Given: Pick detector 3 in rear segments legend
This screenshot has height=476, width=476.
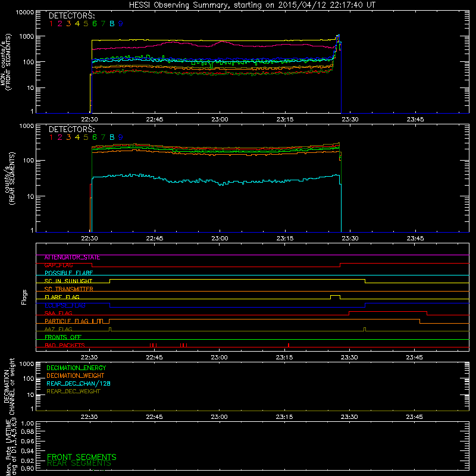Looking at the screenshot, I should click(x=68, y=137).
